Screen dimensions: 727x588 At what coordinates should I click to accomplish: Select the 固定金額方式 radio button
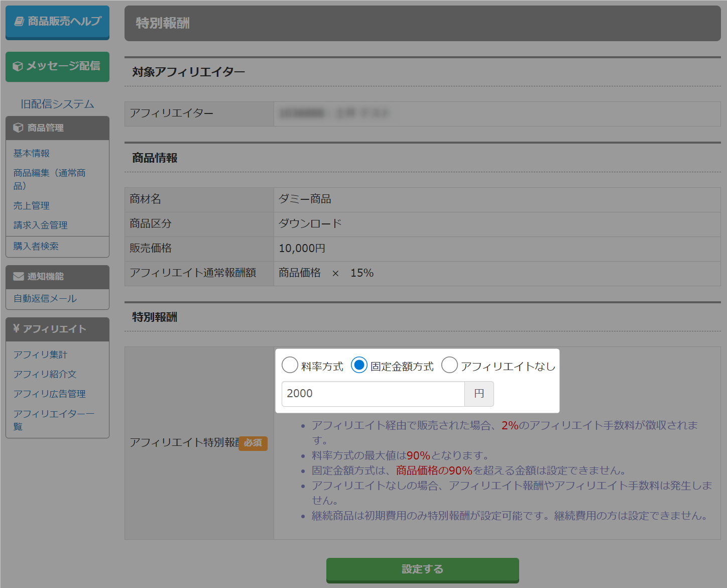coord(359,365)
